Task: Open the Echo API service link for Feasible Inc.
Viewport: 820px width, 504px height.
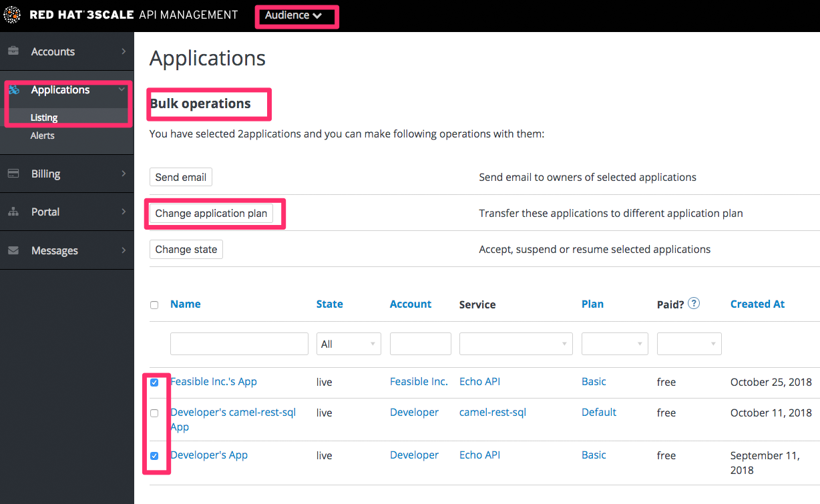Action: [479, 382]
